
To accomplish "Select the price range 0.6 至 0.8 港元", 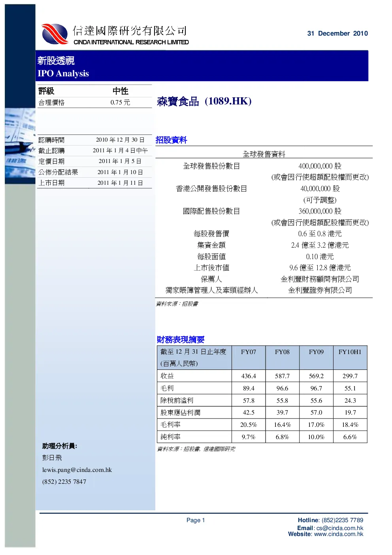I will click(320, 234).
